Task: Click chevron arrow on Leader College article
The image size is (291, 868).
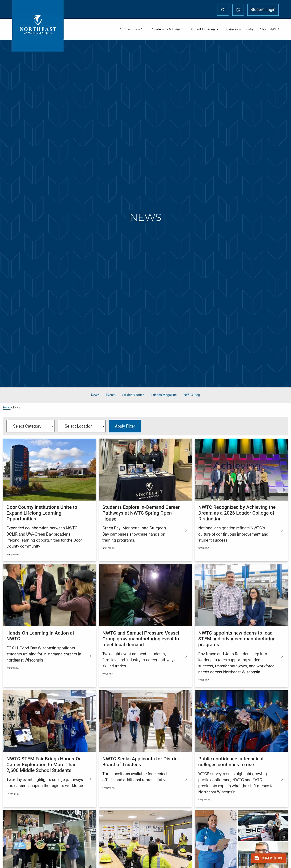Action: click(282, 530)
